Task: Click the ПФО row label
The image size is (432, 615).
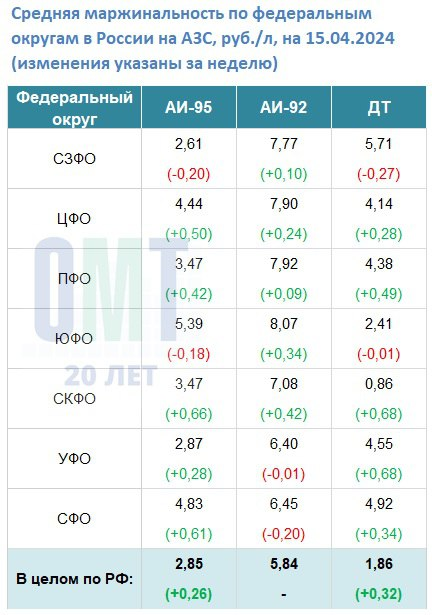Action: pyautogui.click(x=74, y=279)
